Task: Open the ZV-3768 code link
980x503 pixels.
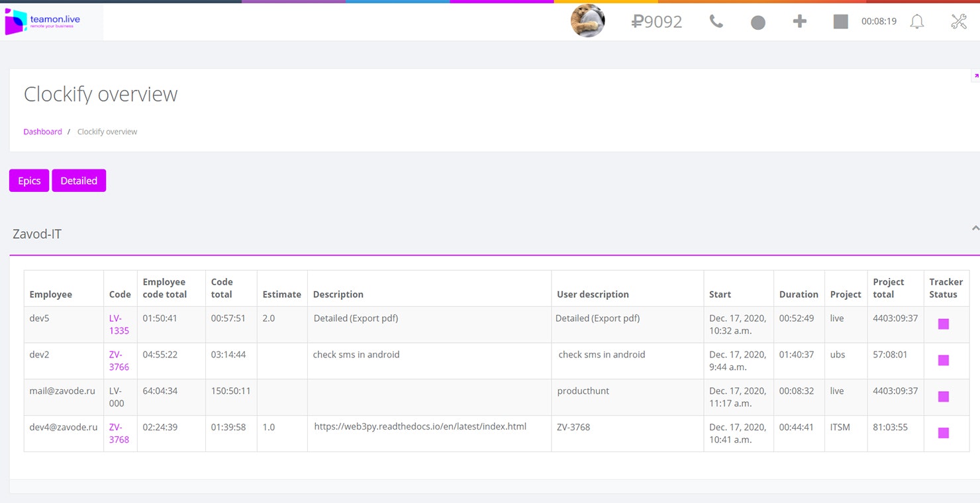Action: point(119,434)
